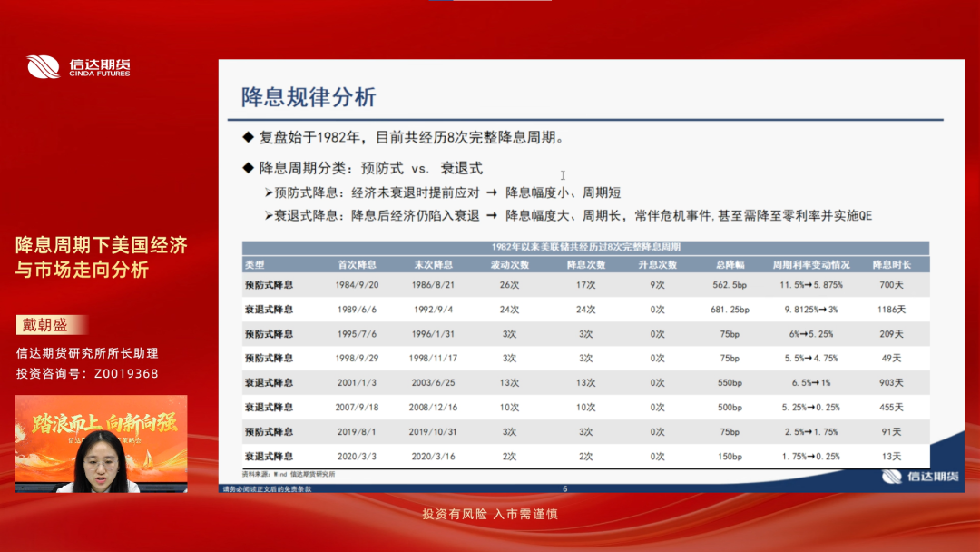Select the slide title 降息规律分析
The image size is (980, 552).
309,97
